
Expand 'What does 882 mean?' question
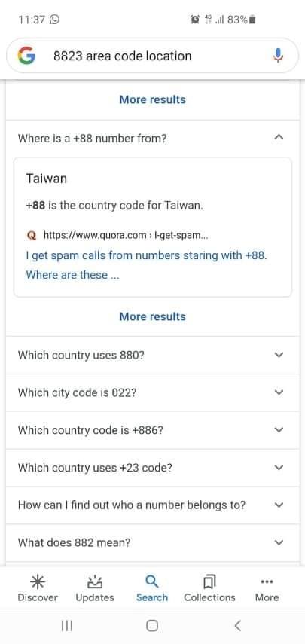(152, 542)
